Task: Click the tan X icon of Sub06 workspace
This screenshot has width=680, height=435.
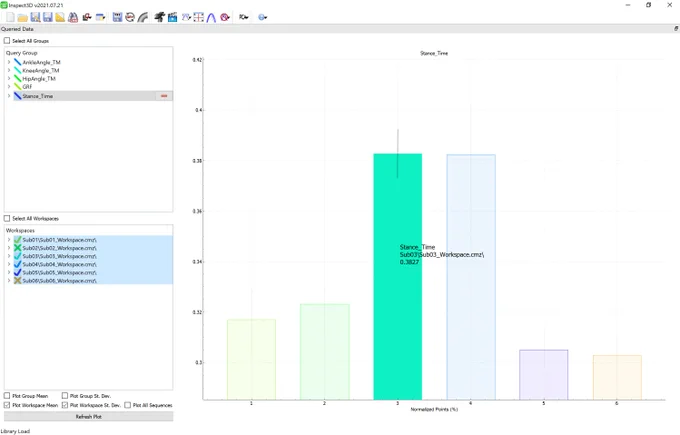Action: tap(17, 281)
